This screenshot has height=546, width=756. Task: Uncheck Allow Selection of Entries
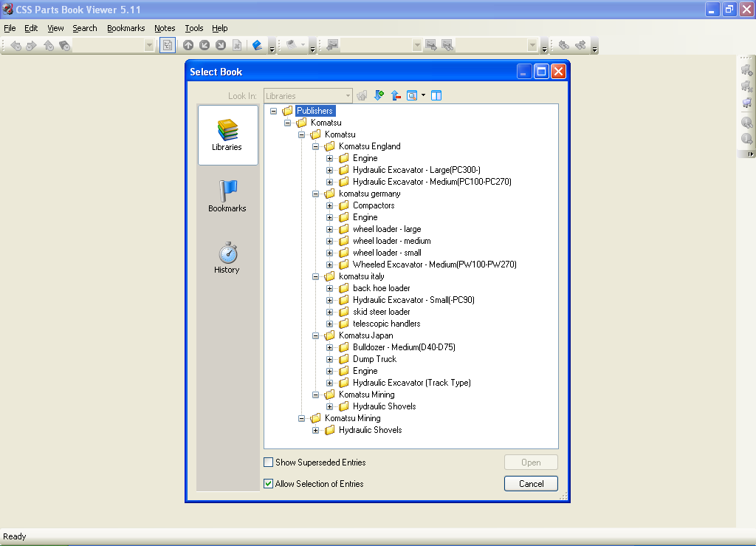269,484
